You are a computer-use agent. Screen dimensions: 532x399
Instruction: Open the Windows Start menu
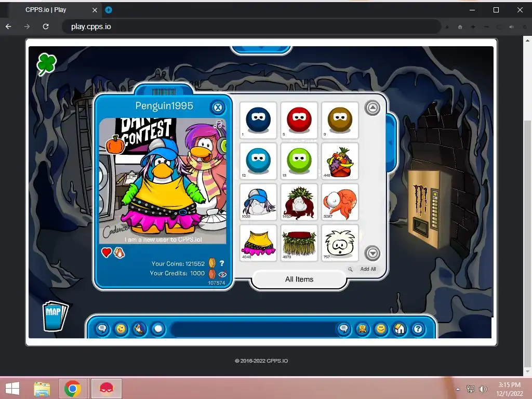pyautogui.click(x=12, y=389)
